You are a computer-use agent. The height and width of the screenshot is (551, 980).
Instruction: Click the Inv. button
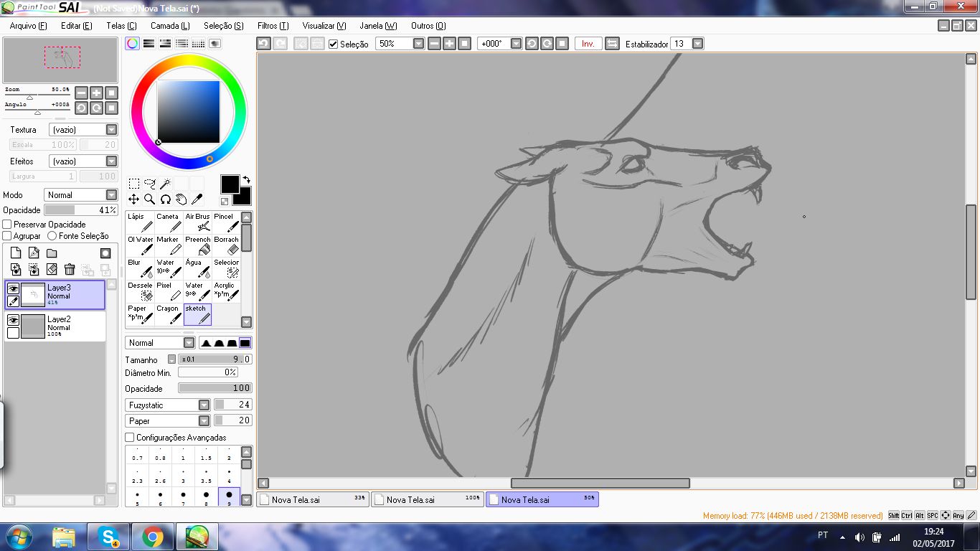pyautogui.click(x=588, y=44)
